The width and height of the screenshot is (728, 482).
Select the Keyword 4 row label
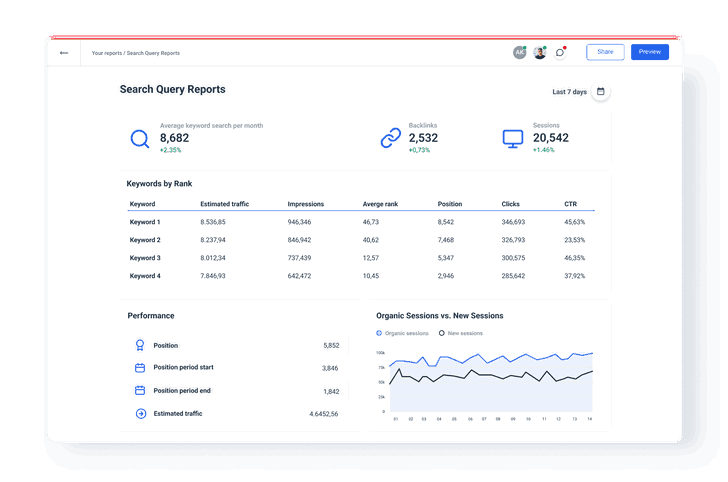click(145, 276)
